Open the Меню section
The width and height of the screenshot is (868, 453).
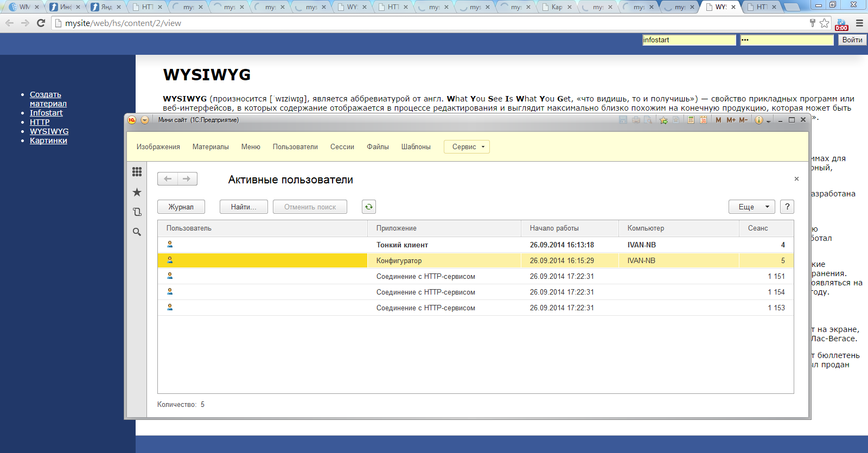pyautogui.click(x=251, y=146)
